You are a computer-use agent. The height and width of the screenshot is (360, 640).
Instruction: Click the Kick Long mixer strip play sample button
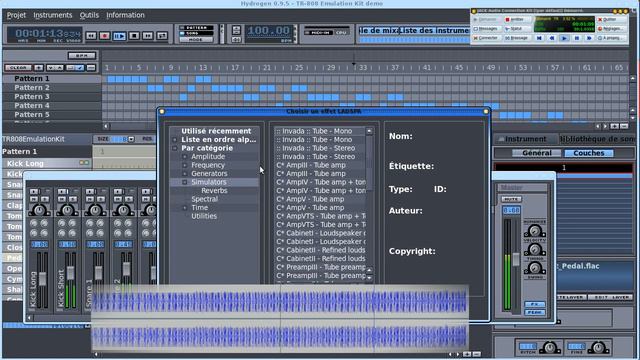click(34, 191)
